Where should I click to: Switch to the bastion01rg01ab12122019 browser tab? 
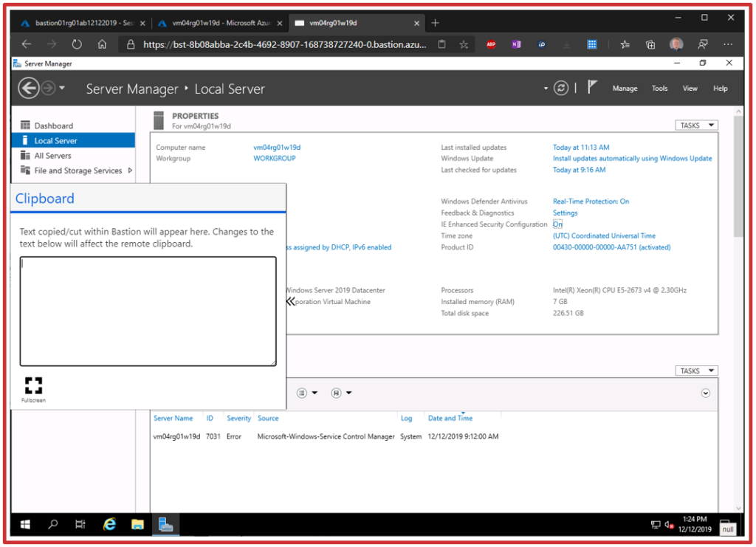pyautogui.click(x=83, y=23)
